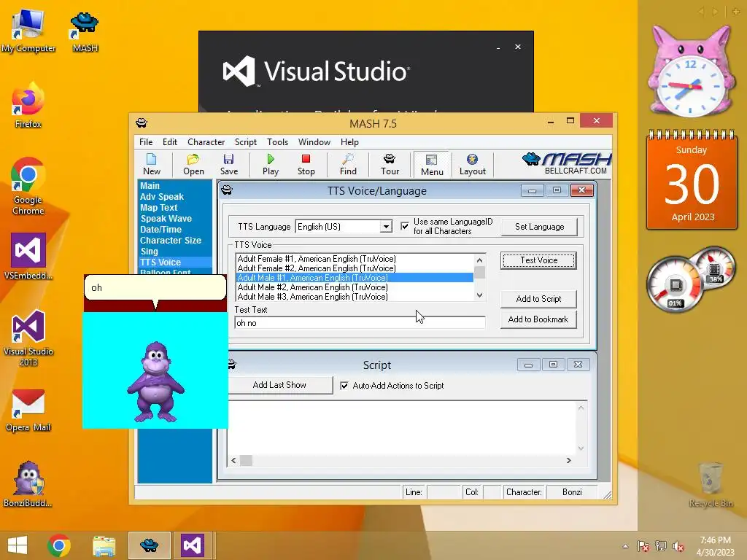Open the Opera Mail desktop icon

pos(28,411)
